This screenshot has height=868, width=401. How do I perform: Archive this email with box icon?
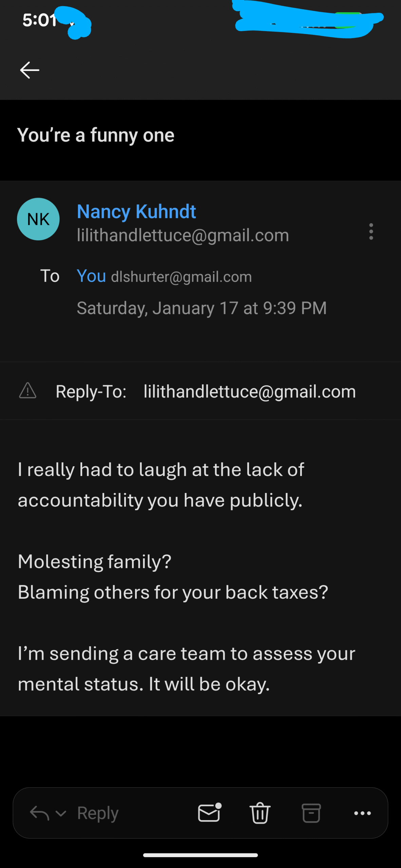click(x=311, y=813)
